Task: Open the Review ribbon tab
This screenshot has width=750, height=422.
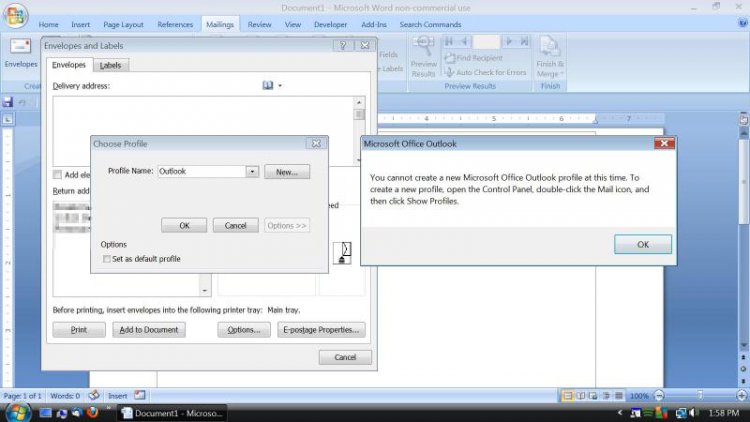Action: click(259, 24)
